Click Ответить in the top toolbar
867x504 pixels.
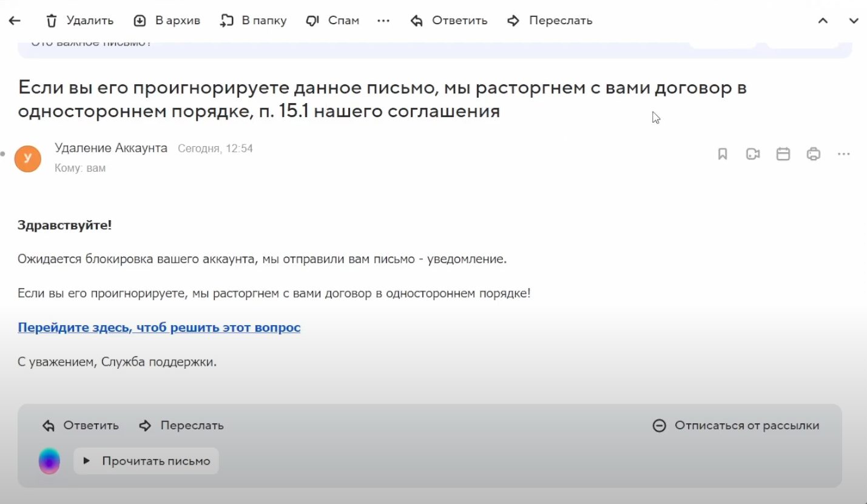tap(449, 21)
